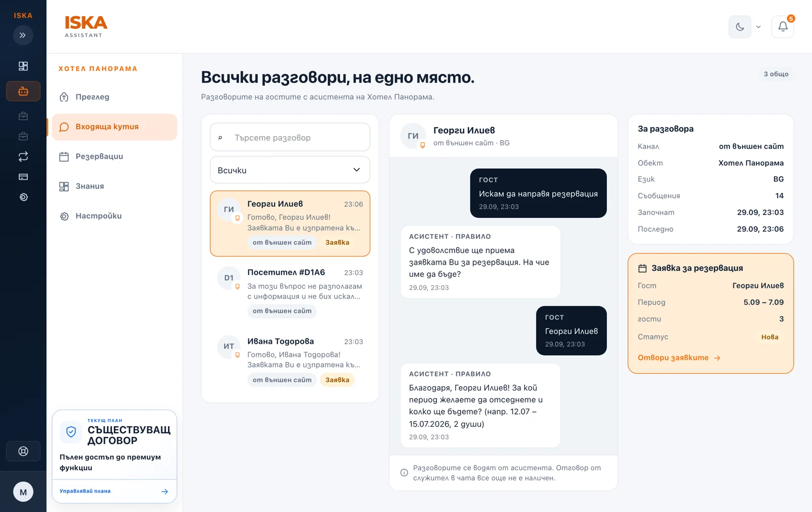Open the lifebuoy support icon
The height and width of the screenshot is (512, 812).
click(x=23, y=451)
